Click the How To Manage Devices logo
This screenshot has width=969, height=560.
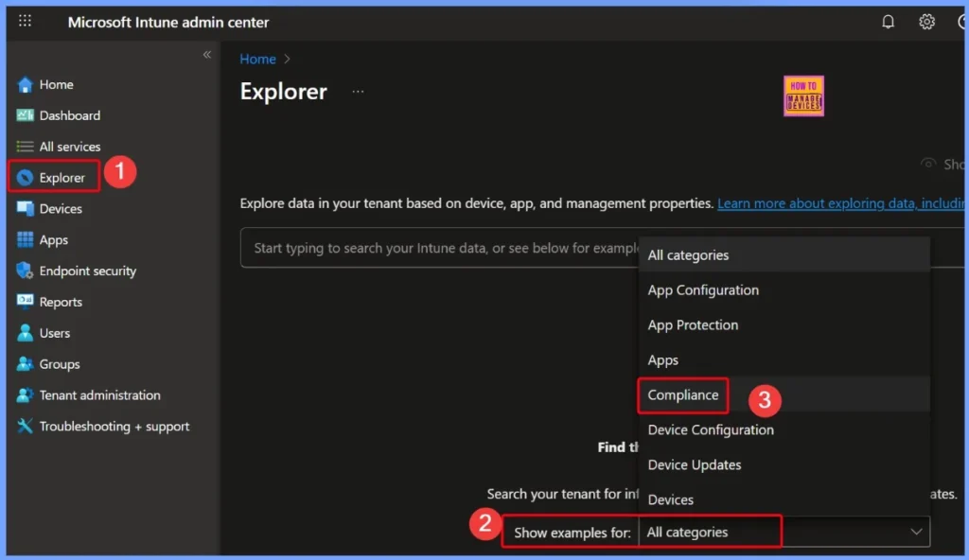pyautogui.click(x=803, y=96)
